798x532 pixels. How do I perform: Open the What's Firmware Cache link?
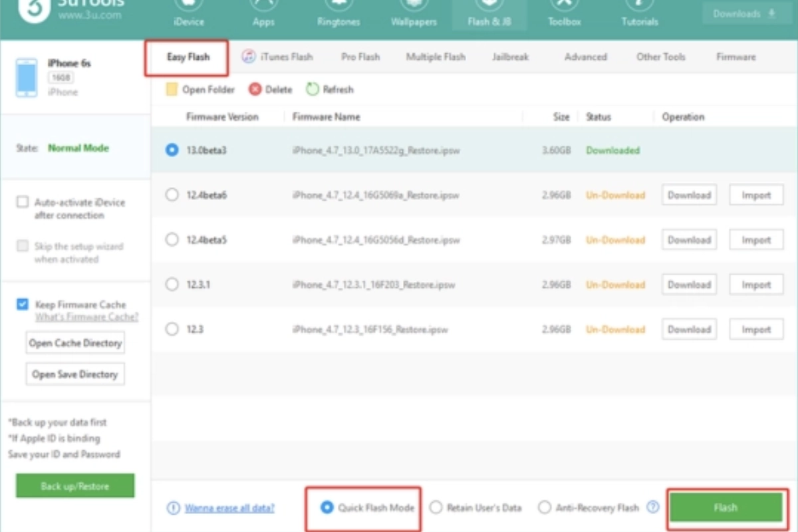click(86, 317)
